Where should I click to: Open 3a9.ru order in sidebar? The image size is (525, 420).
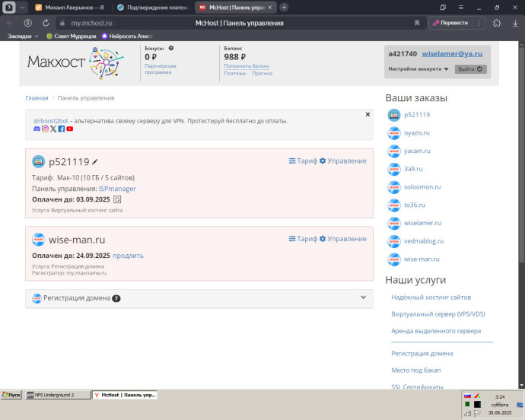tap(413, 169)
